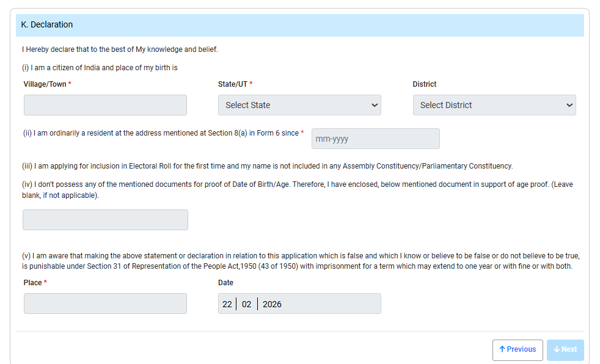Focus the Village/Town text field
Screen dimensions: 600x364
point(105,105)
